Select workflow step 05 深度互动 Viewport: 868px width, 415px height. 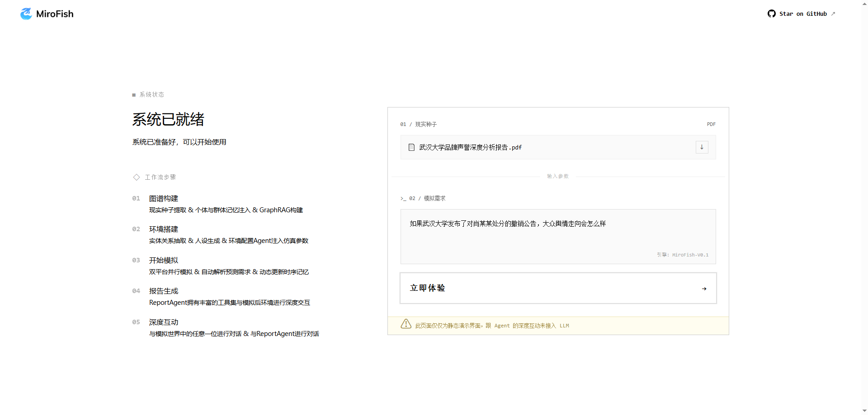click(x=164, y=322)
